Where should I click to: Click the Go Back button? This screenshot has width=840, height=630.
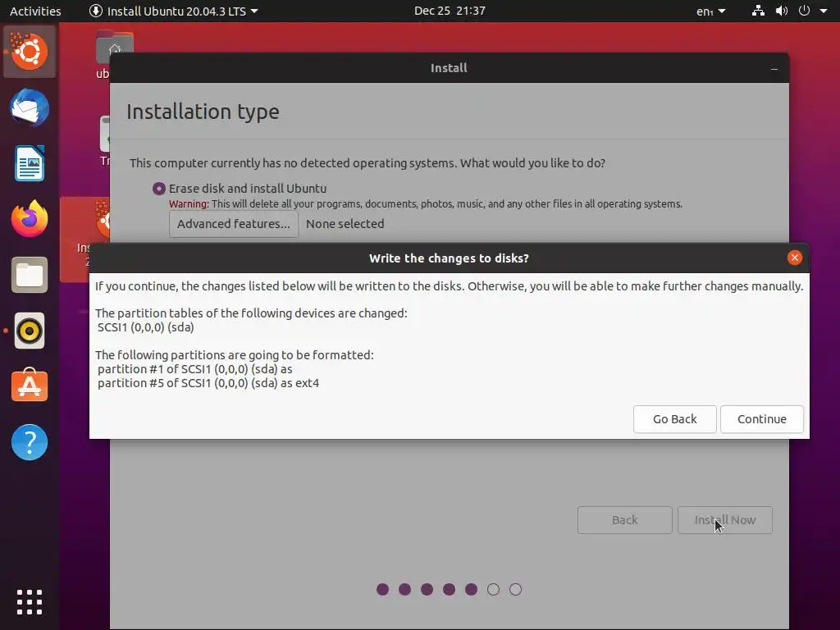coord(674,419)
